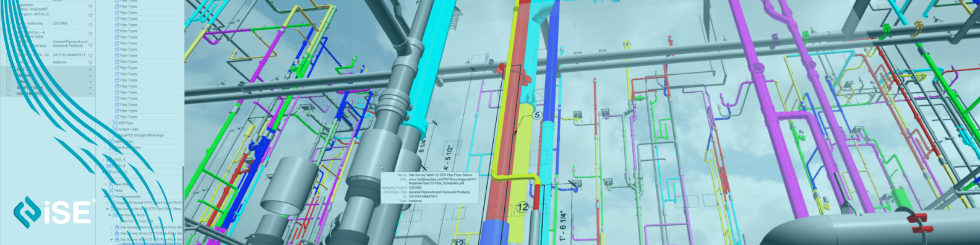980x245 pixels.
Task: Click Site Survey Work CS STD tooltip name
Action: (440, 175)
